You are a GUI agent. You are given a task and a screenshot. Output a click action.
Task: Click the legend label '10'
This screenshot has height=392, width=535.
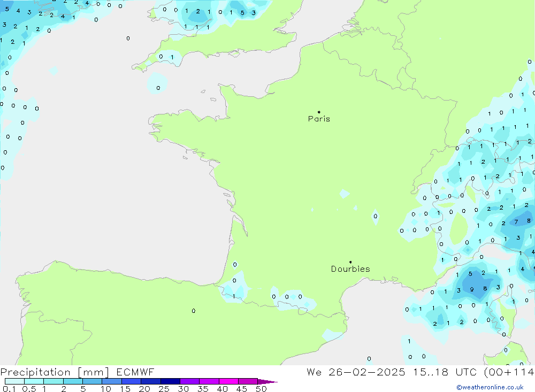[x=106, y=389]
